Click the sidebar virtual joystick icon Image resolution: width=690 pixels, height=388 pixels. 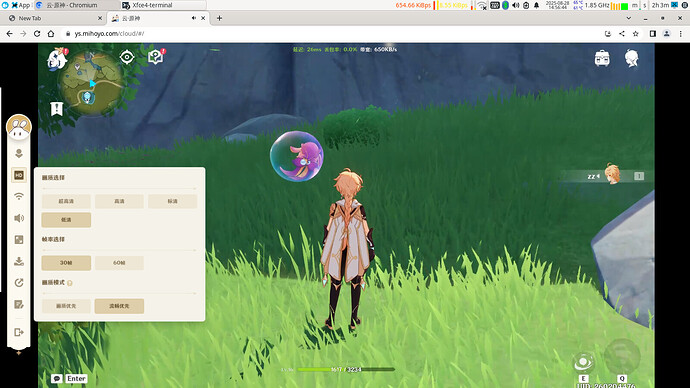pos(19,154)
